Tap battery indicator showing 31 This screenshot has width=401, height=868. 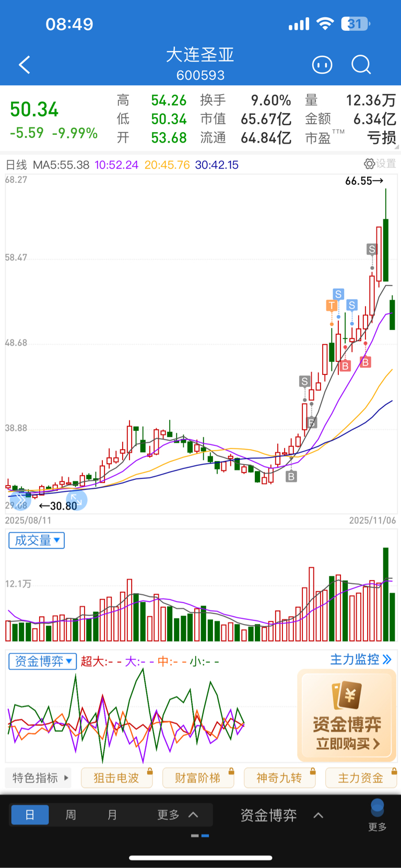click(x=355, y=24)
